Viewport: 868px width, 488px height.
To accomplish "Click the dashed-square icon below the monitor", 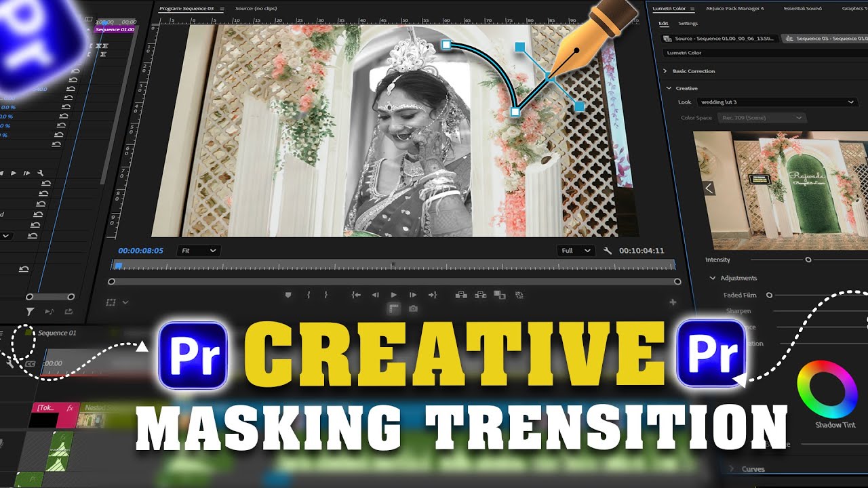I will coord(112,302).
